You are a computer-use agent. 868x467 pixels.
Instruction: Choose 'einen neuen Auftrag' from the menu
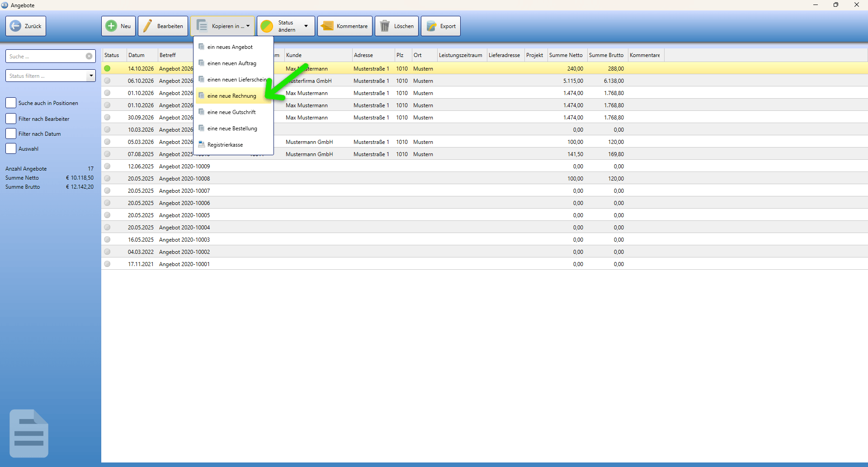(x=234, y=63)
